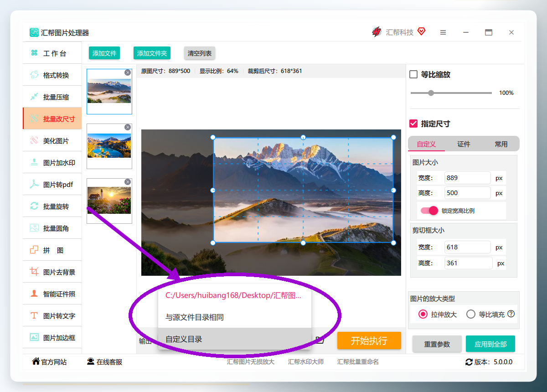Click crop box bottom-right corner handle

click(x=393, y=242)
